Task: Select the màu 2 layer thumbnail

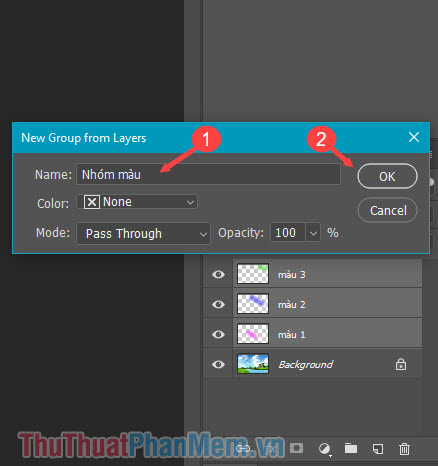Action: tap(253, 304)
